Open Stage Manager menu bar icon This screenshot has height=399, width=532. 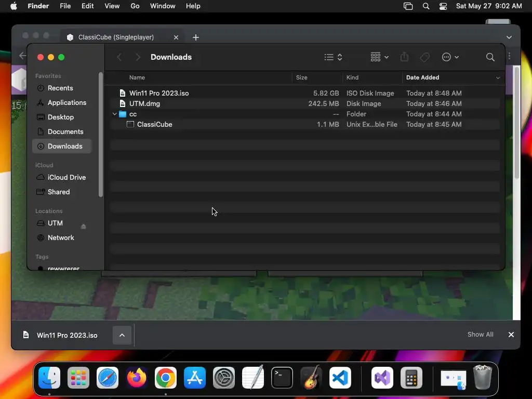pyautogui.click(x=408, y=6)
